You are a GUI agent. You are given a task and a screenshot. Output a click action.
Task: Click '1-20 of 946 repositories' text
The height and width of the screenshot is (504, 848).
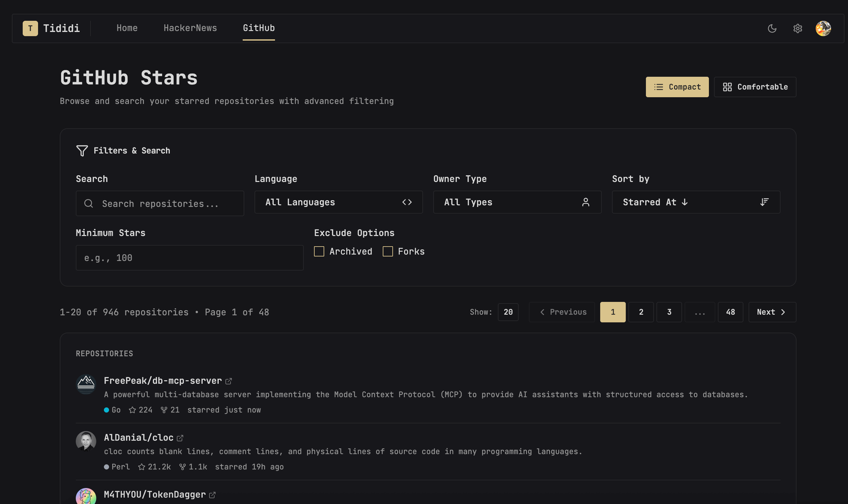point(124,312)
